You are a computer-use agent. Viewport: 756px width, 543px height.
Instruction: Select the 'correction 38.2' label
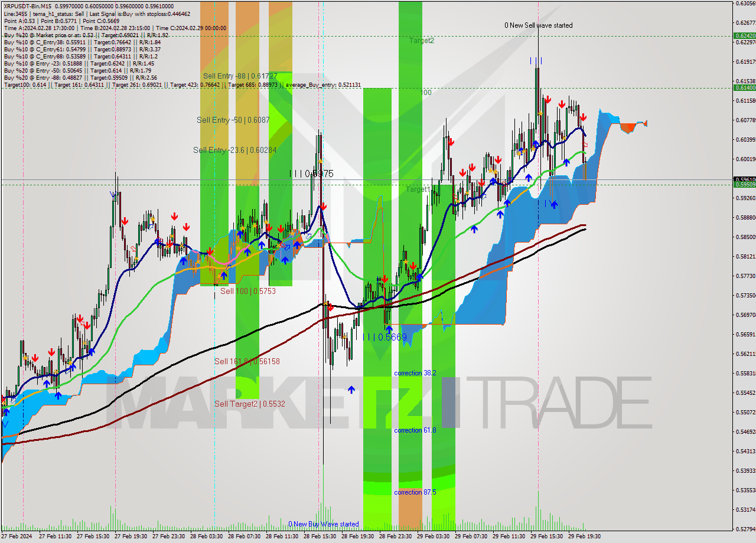(x=415, y=373)
